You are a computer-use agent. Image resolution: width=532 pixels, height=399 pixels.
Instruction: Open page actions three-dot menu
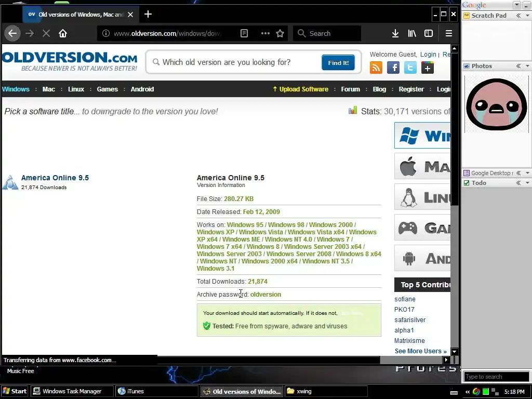coord(265,33)
